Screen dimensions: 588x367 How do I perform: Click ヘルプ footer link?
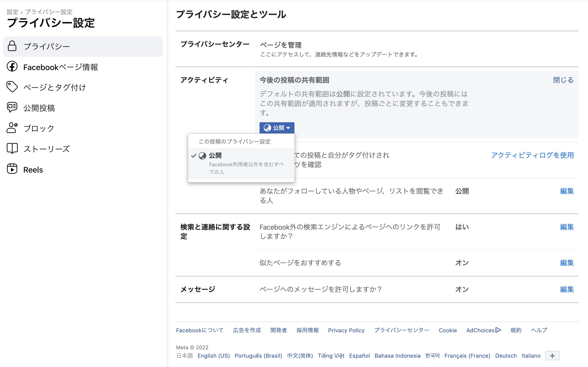(x=539, y=330)
